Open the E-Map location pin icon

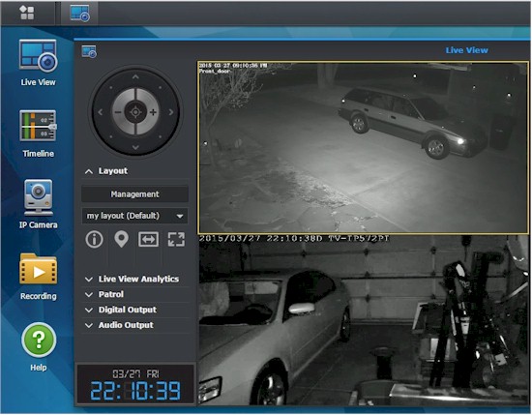121,239
